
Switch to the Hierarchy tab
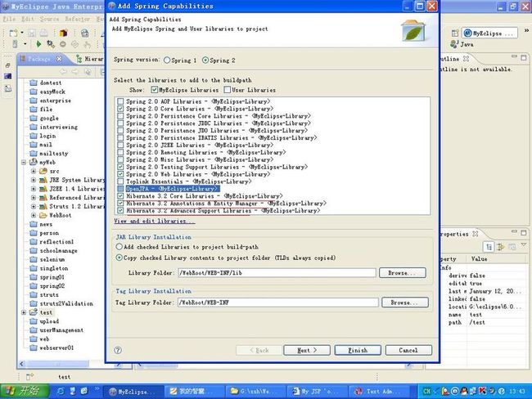[89, 59]
